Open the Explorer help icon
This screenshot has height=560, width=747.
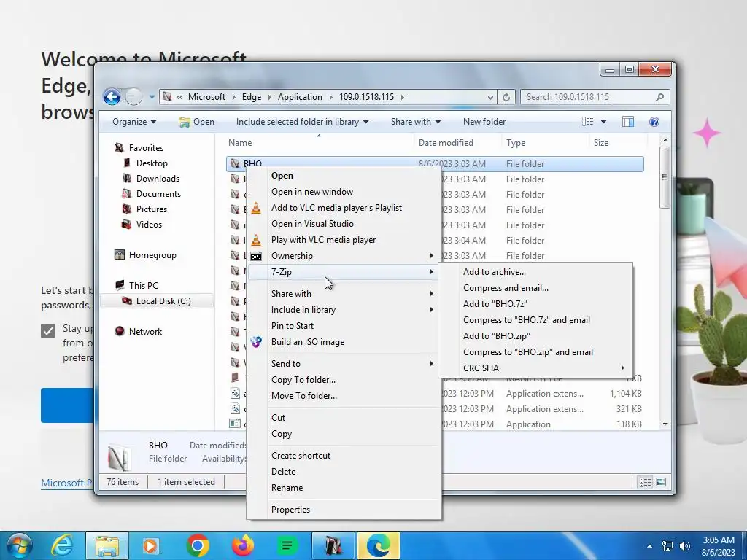click(654, 122)
